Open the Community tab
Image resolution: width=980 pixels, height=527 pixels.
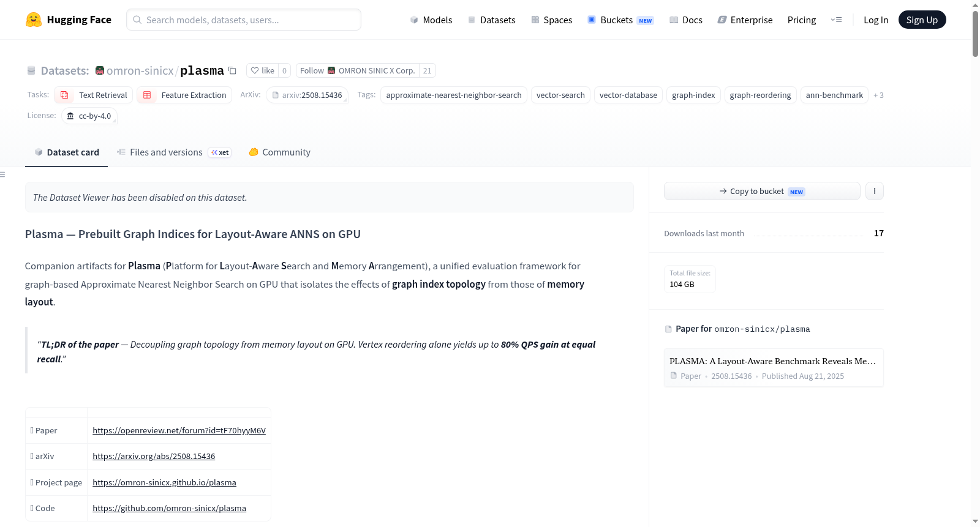tap(279, 152)
